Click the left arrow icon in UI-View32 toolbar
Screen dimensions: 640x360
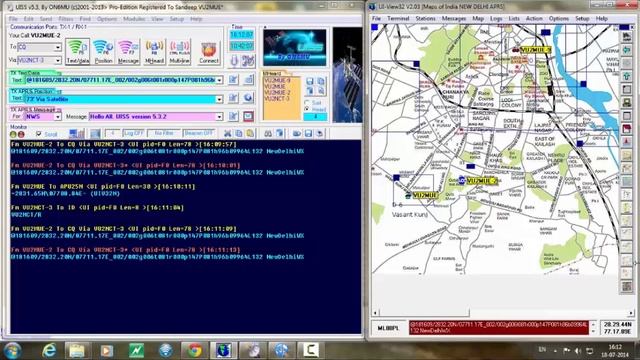pos(627,49)
